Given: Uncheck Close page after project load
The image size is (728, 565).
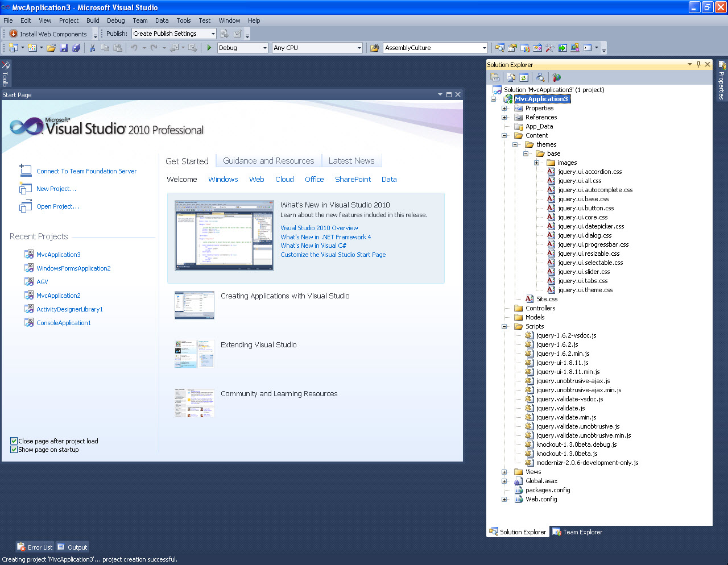Looking at the screenshot, I should (x=13, y=441).
